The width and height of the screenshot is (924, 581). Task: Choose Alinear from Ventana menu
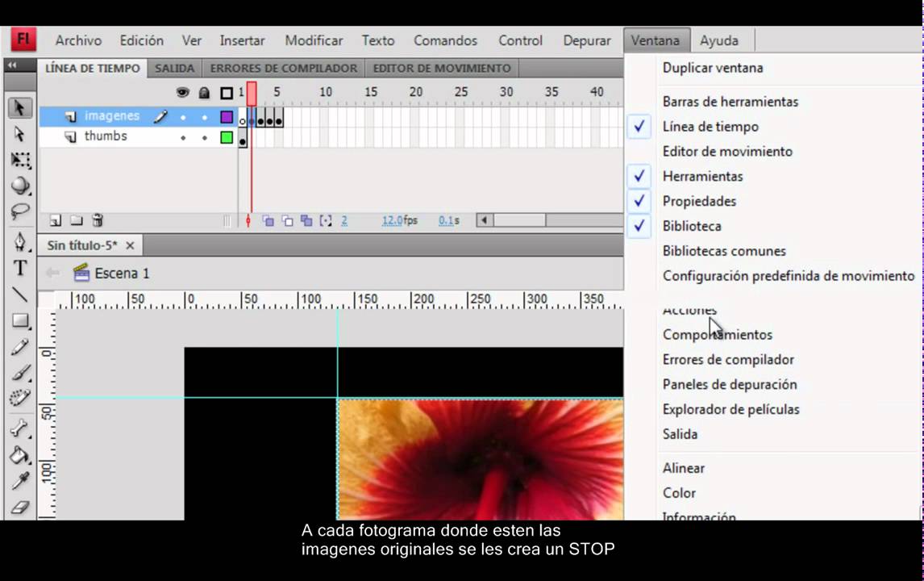(x=684, y=468)
